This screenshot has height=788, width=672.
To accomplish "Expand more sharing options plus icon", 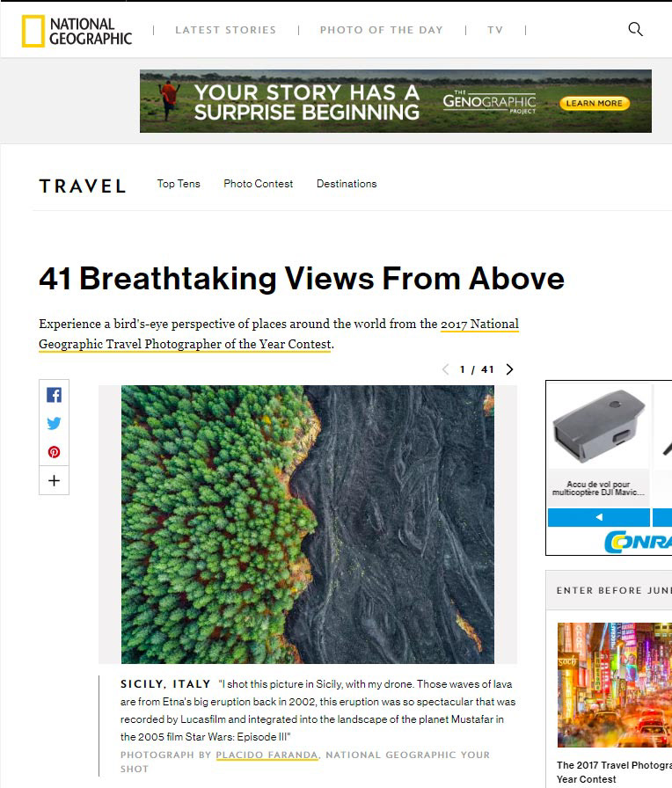I will (x=55, y=480).
